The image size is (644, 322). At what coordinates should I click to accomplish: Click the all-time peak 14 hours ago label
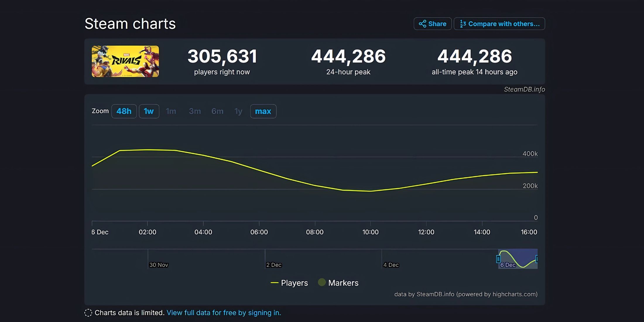475,72
